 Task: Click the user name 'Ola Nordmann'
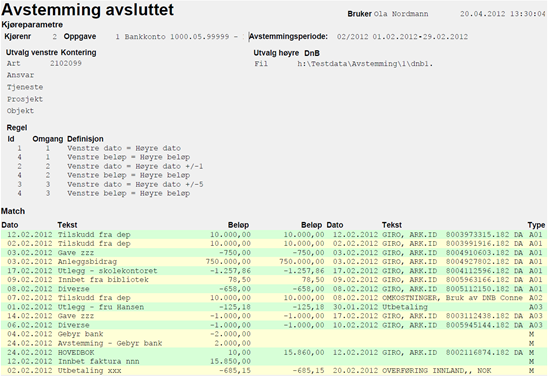[x=401, y=14]
